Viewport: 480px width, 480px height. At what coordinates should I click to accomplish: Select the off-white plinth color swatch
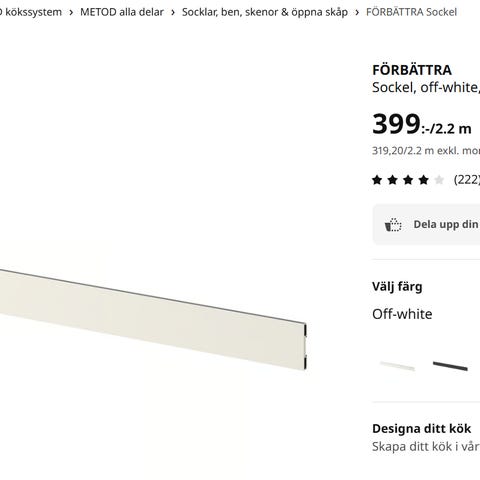coord(397,366)
